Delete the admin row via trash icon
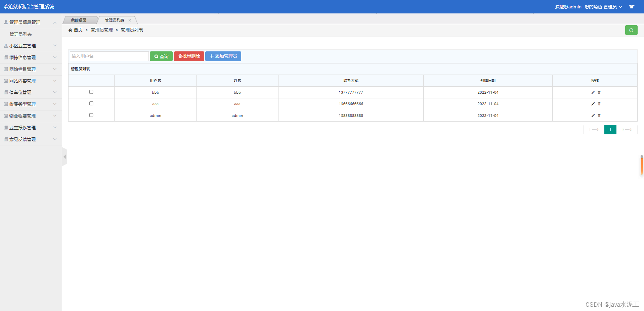The height and width of the screenshot is (311, 644). coord(599,116)
